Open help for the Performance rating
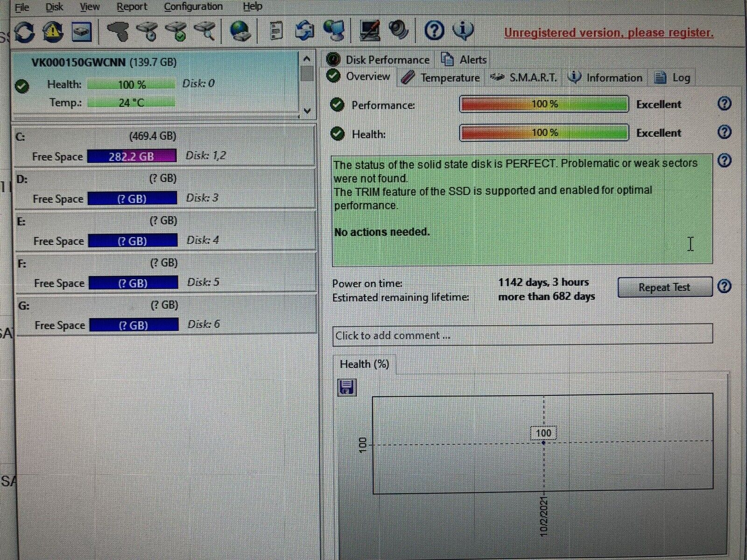 pyautogui.click(x=724, y=104)
